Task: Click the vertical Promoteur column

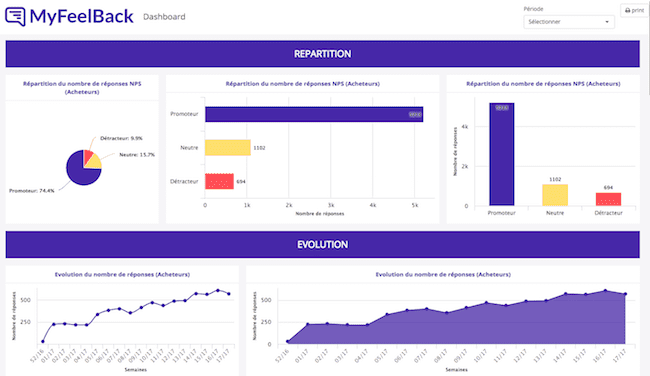Action: [x=502, y=154]
